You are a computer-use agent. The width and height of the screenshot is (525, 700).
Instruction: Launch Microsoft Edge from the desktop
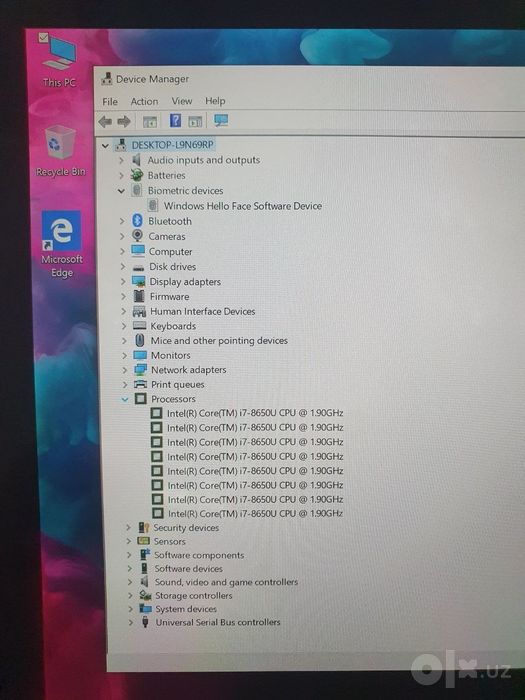[x=62, y=245]
